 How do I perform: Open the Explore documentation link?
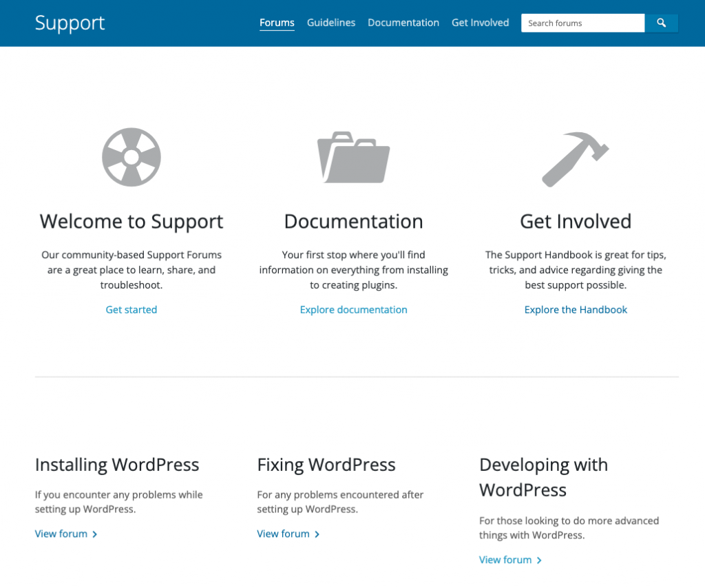coord(353,310)
